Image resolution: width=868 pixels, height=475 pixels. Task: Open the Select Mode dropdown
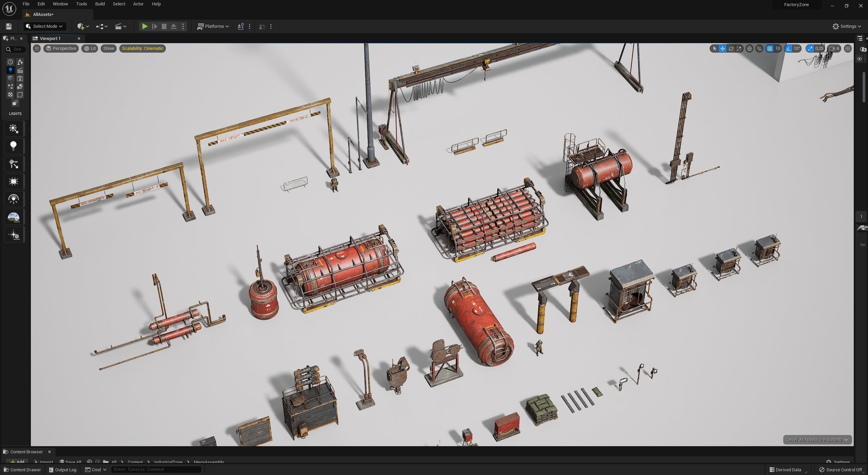point(44,26)
